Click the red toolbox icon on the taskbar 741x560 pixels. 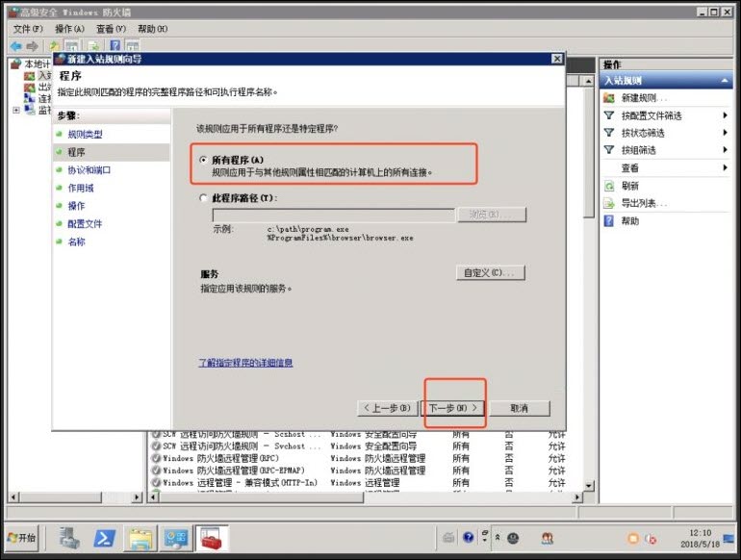click(x=213, y=537)
